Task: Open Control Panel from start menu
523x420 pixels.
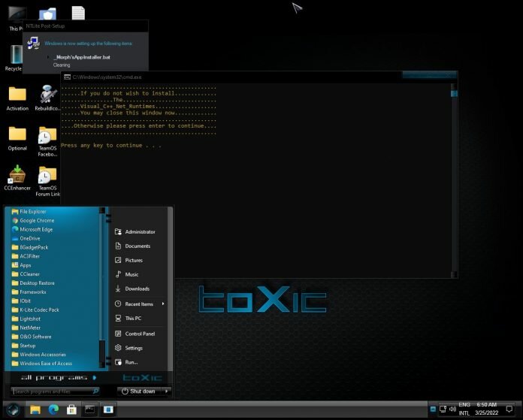Action: point(135,334)
